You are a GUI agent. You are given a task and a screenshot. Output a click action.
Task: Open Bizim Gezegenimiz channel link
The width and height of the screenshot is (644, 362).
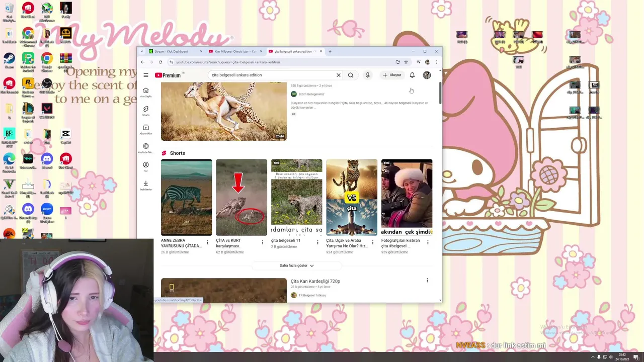(x=311, y=94)
